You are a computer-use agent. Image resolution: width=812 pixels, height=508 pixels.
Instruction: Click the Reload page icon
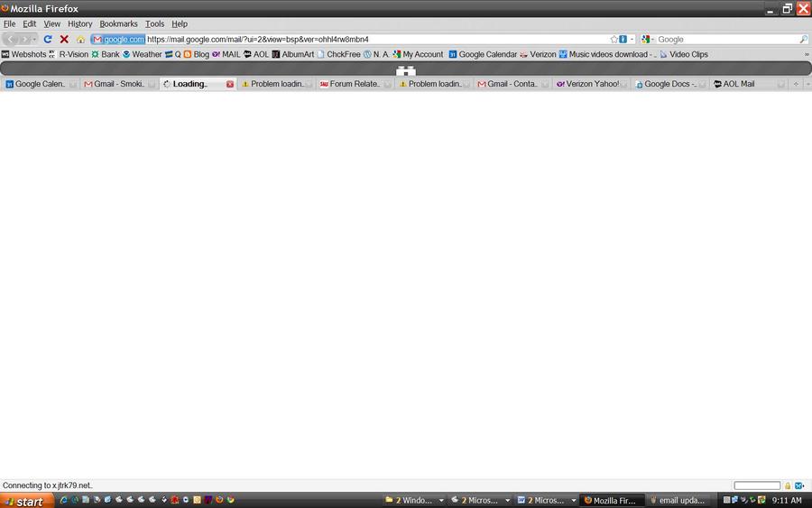click(x=48, y=40)
